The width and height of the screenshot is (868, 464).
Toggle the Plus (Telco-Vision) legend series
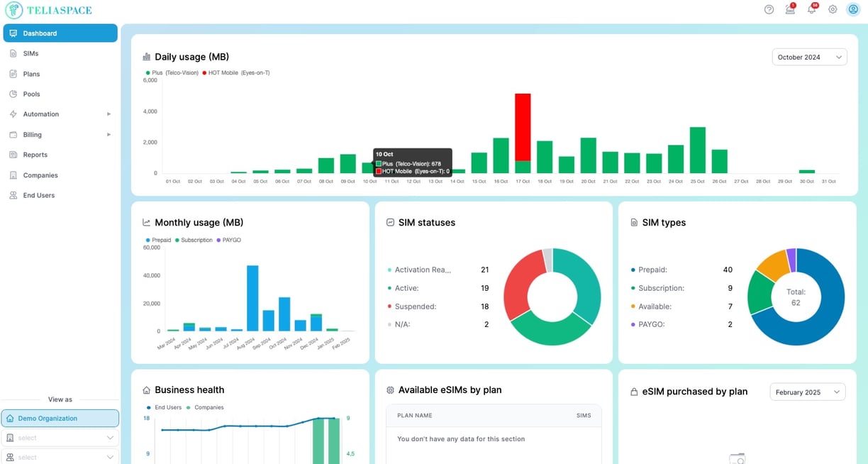tap(172, 72)
